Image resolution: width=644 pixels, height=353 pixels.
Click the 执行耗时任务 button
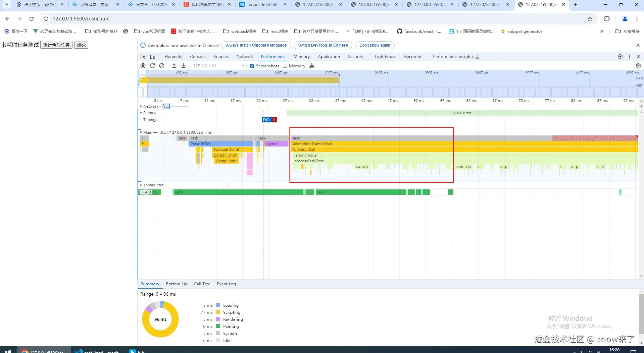[56, 45]
